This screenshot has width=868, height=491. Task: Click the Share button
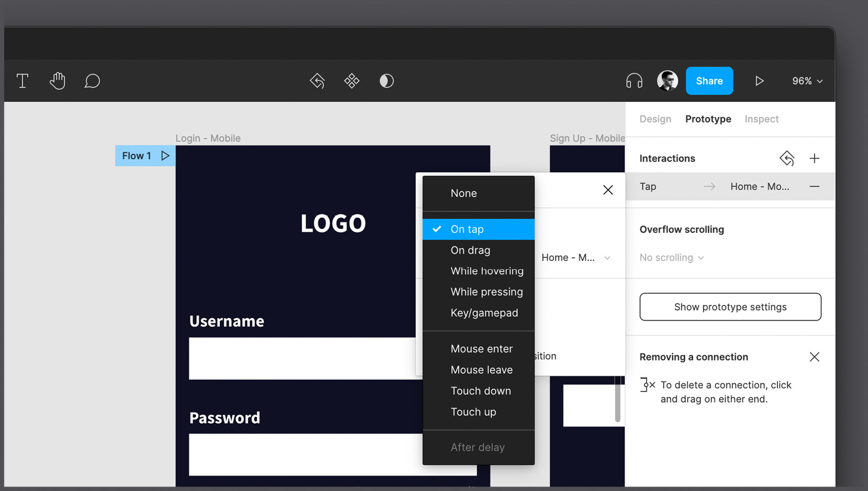point(709,80)
